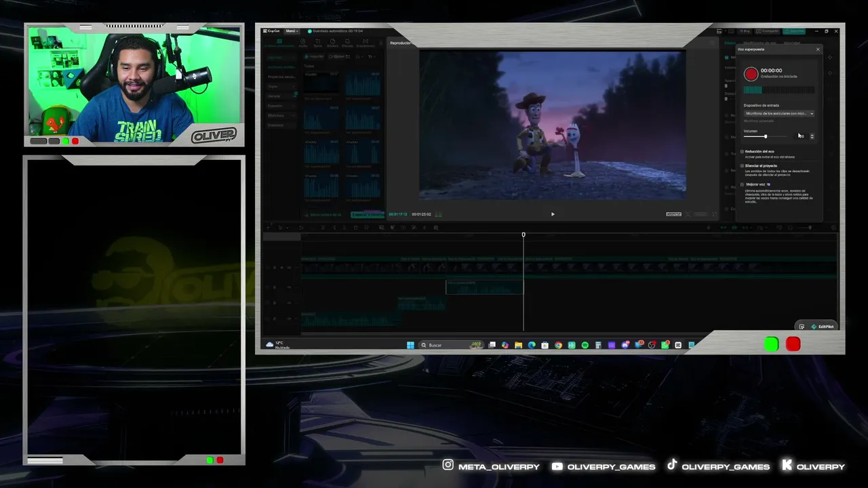The image size is (868, 488).
Task: Click the taskbar Buscar search box
Action: (452, 345)
